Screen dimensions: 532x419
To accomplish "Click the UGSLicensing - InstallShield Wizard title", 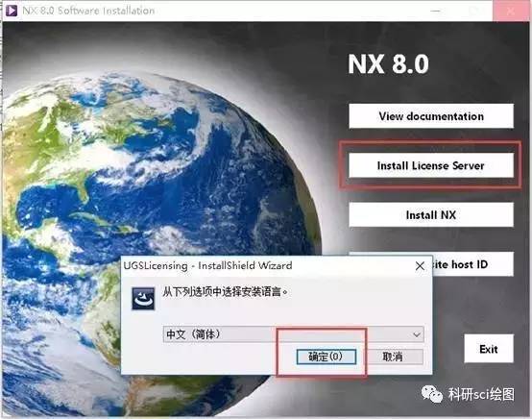I will [x=207, y=265].
